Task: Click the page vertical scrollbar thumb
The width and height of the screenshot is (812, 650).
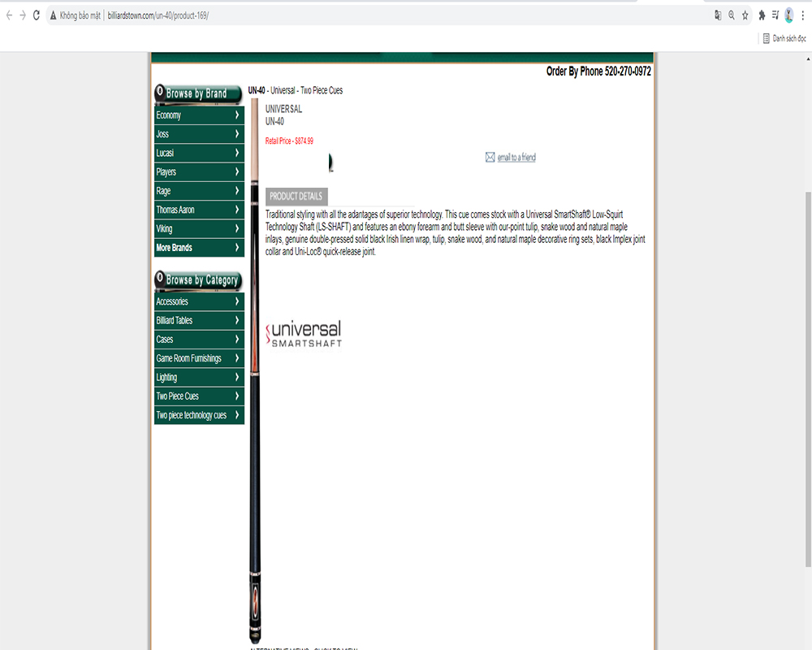Action: (x=808, y=379)
